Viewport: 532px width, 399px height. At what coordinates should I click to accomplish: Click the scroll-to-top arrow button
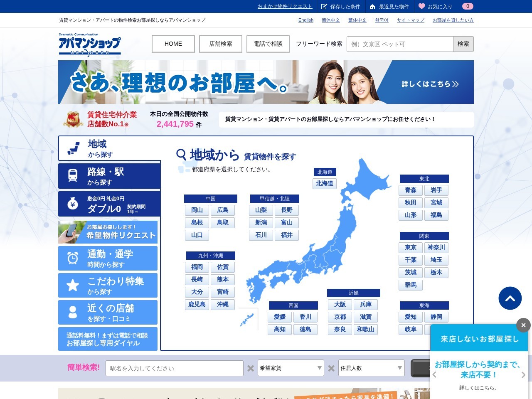tap(510, 298)
